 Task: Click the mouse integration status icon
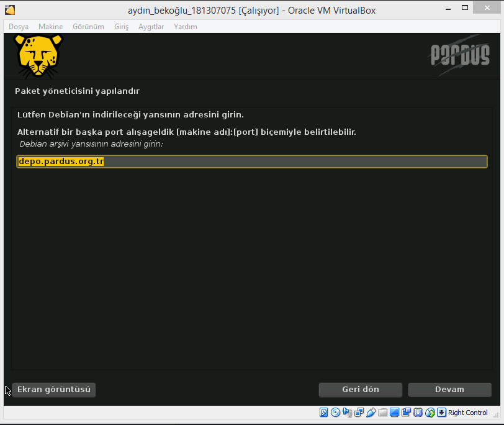point(430,413)
